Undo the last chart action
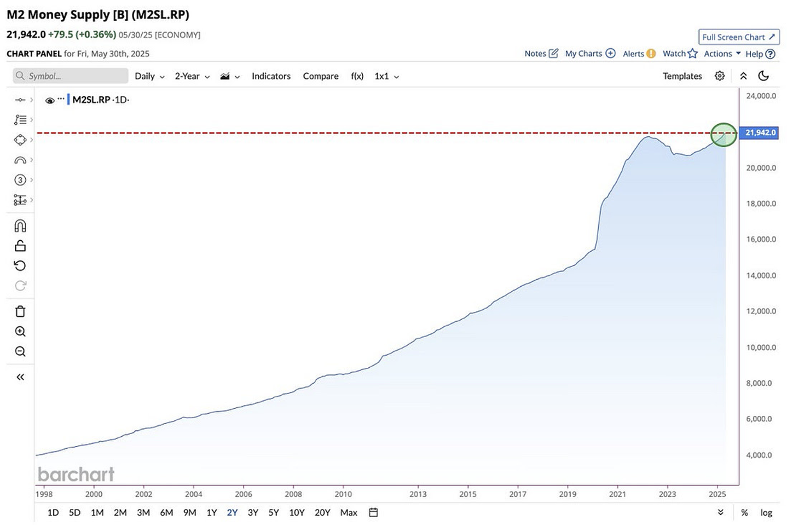Screen dimensions: 787x532 pyautogui.click(x=20, y=266)
